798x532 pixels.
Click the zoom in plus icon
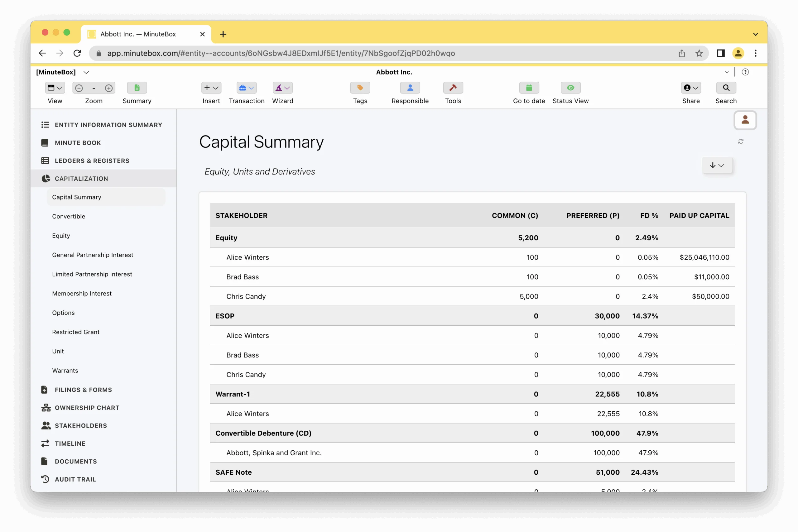[108, 88]
